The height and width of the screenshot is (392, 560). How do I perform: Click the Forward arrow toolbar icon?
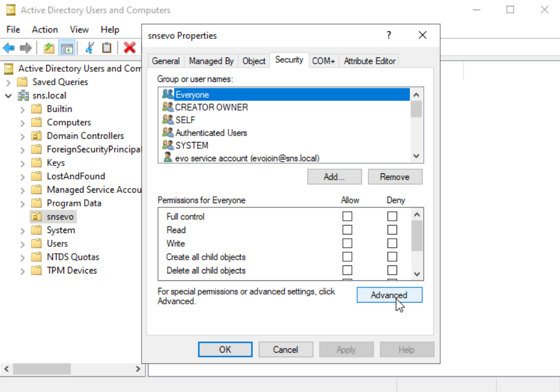26,47
